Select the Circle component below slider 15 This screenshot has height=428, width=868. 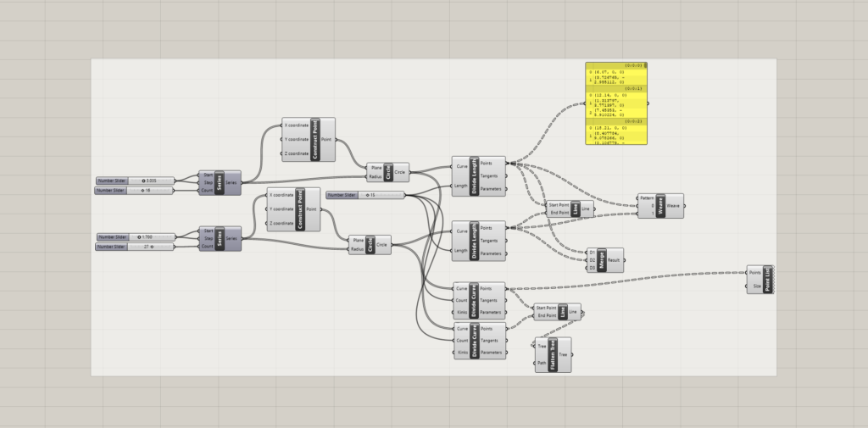coord(370,245)
